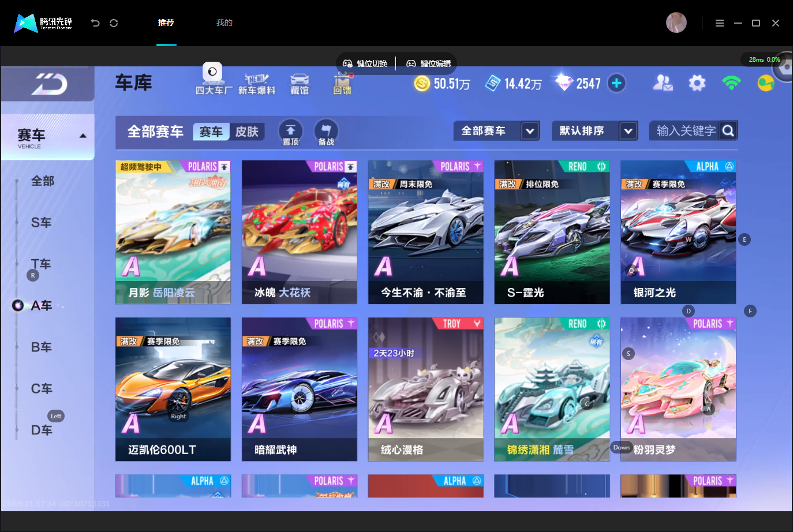Check the Wi-Fi signal icon
The height and width of the screenshot is (532, 793).
[731, 83]
